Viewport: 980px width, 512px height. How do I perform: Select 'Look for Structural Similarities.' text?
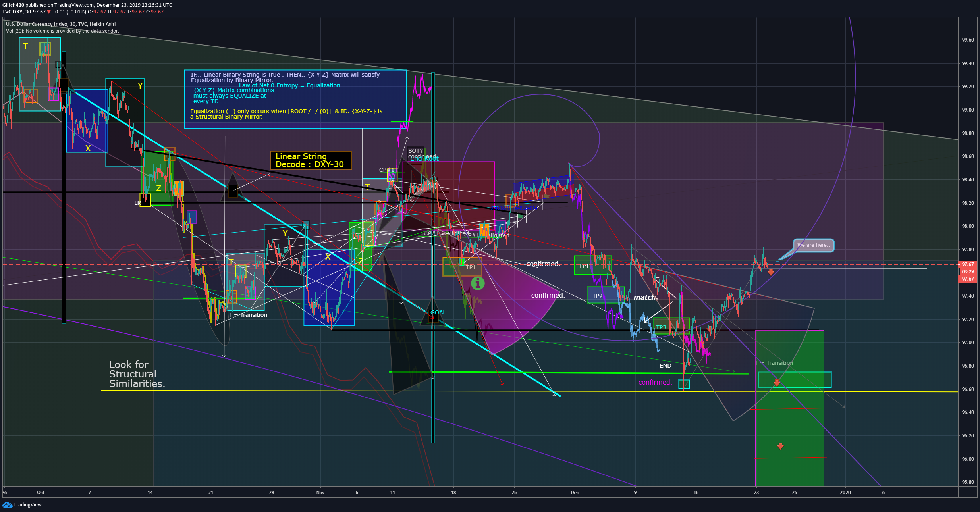pyautogui.click(x=137, y=374)
